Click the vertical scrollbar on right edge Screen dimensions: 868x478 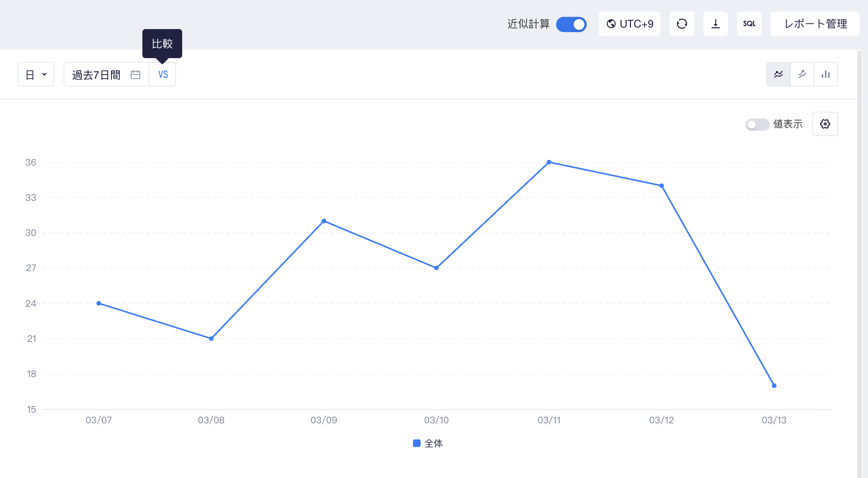pos(860,264)
